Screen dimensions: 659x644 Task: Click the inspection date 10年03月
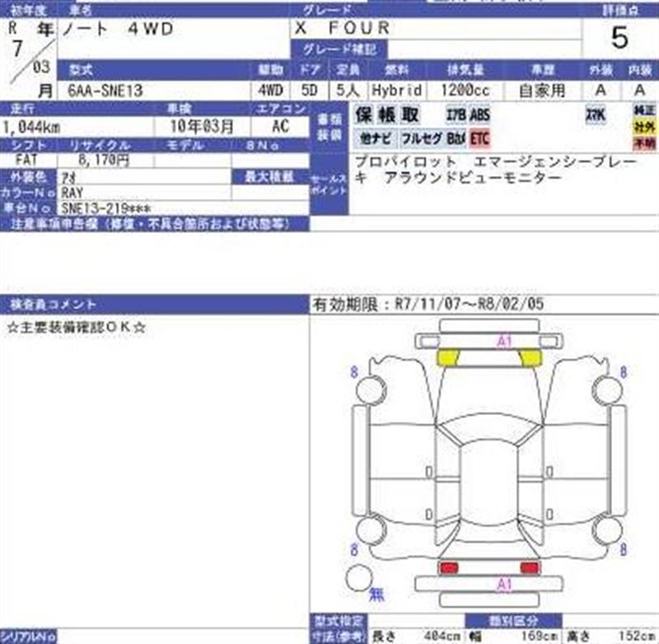coord(202,126)
